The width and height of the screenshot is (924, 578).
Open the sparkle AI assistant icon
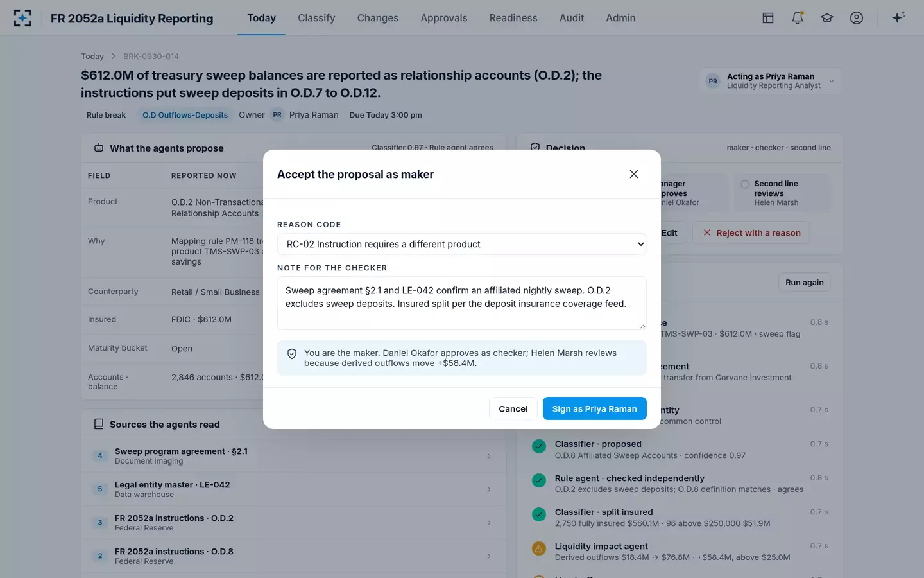click(x=898, y=17)
